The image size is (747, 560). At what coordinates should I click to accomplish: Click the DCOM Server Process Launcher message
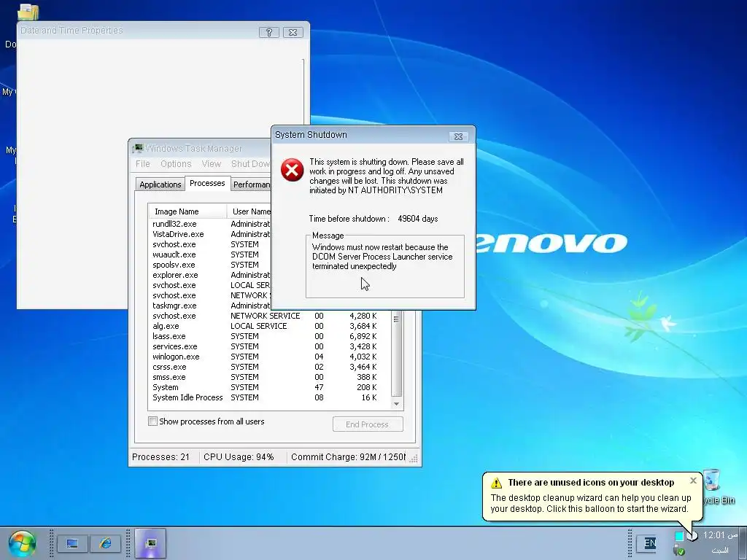[x=382, y=257]
